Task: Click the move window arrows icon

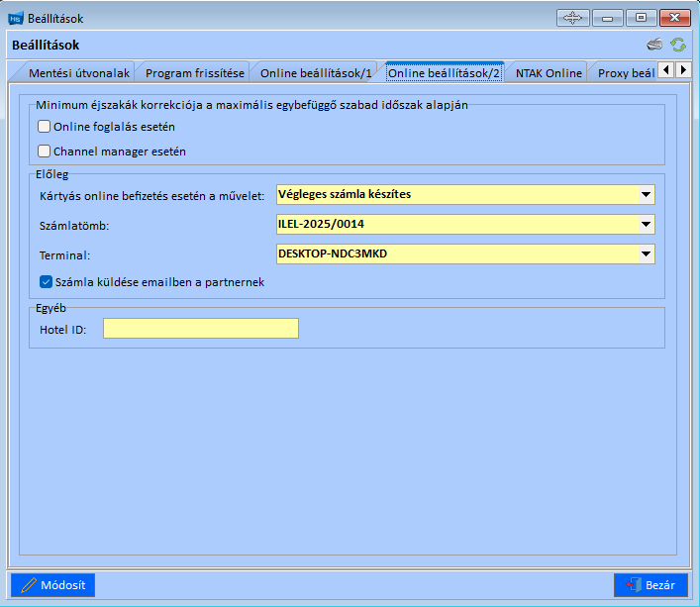Action: (572, 18)
